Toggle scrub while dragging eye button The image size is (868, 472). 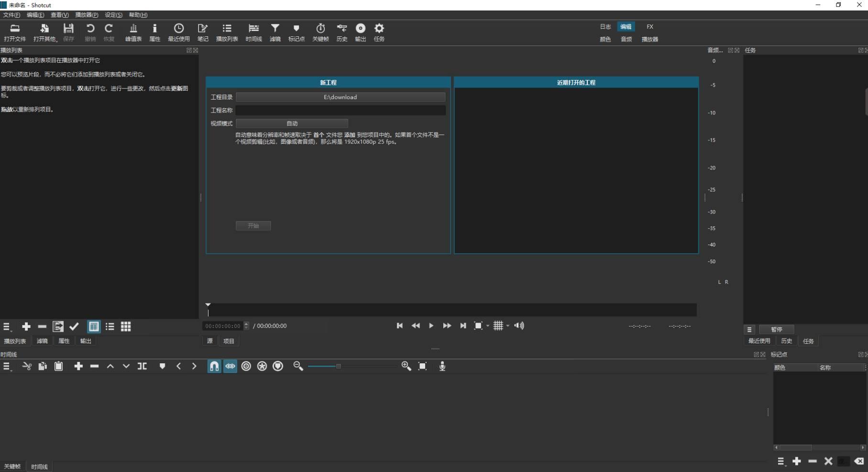[230, 366]
